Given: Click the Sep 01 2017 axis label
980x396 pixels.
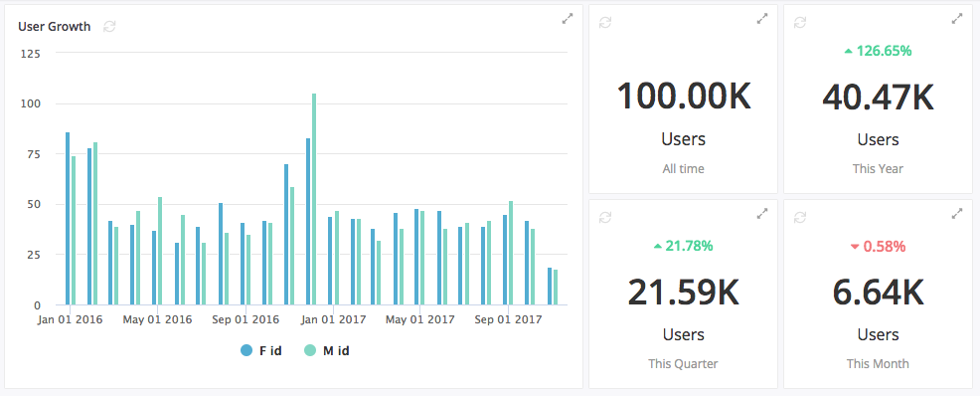Looking at the screenshot, I should tap(508, 320).
